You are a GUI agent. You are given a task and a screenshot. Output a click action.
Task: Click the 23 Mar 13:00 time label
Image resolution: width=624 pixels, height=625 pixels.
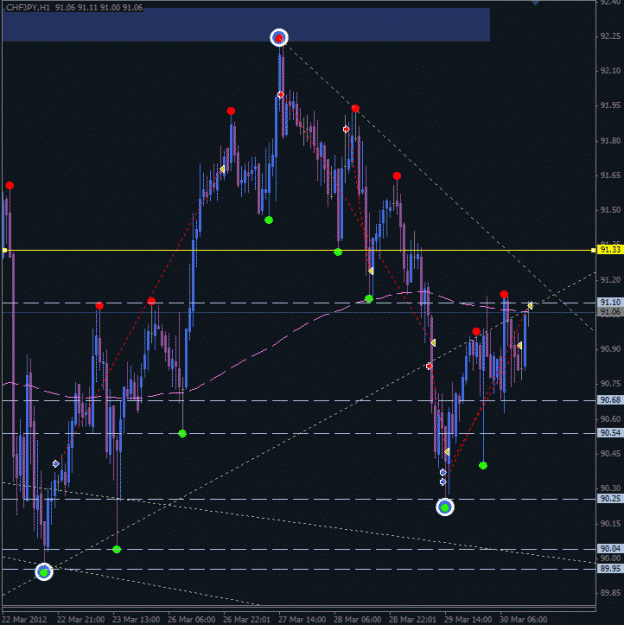(x=136, y=619)
